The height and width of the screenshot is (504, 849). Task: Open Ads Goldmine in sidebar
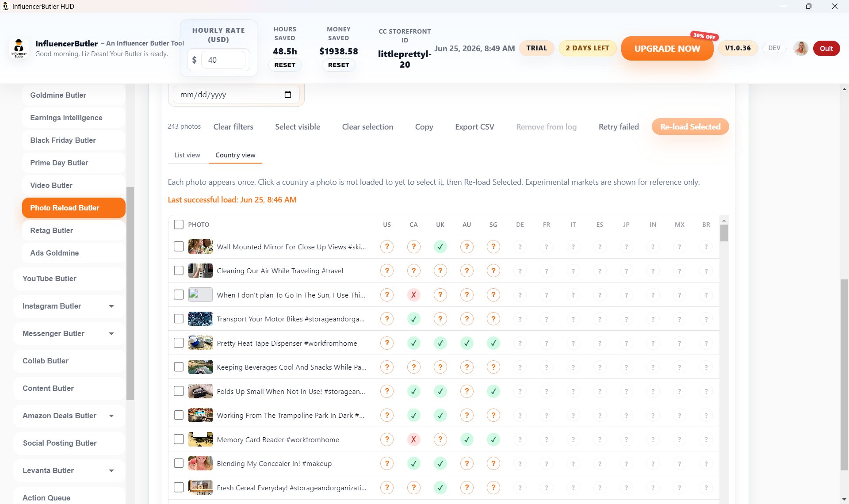(74, 253)
